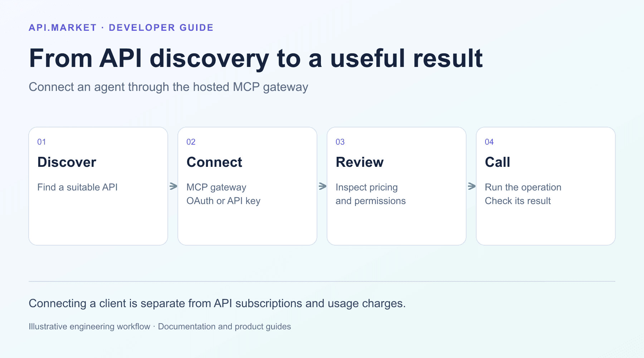644x358 pixels.
Task: Select the 'Connect' card heading
Action: pyautogui.click(x=214, y=162)
